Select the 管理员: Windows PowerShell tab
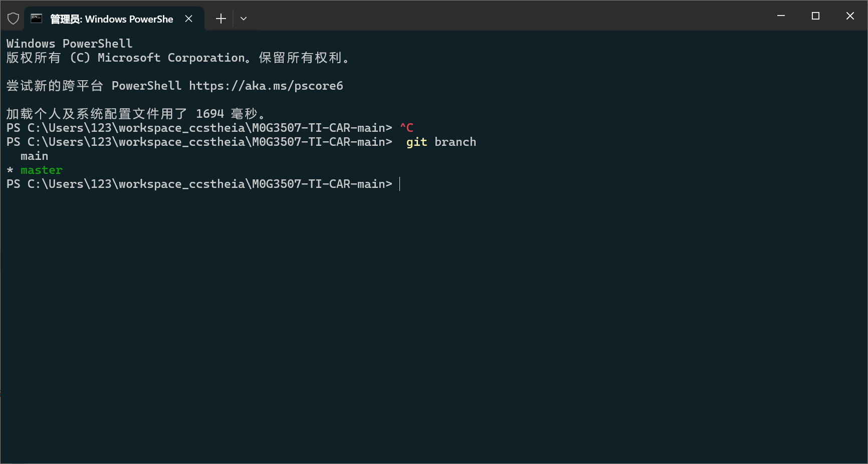 (x=111, y=19)
